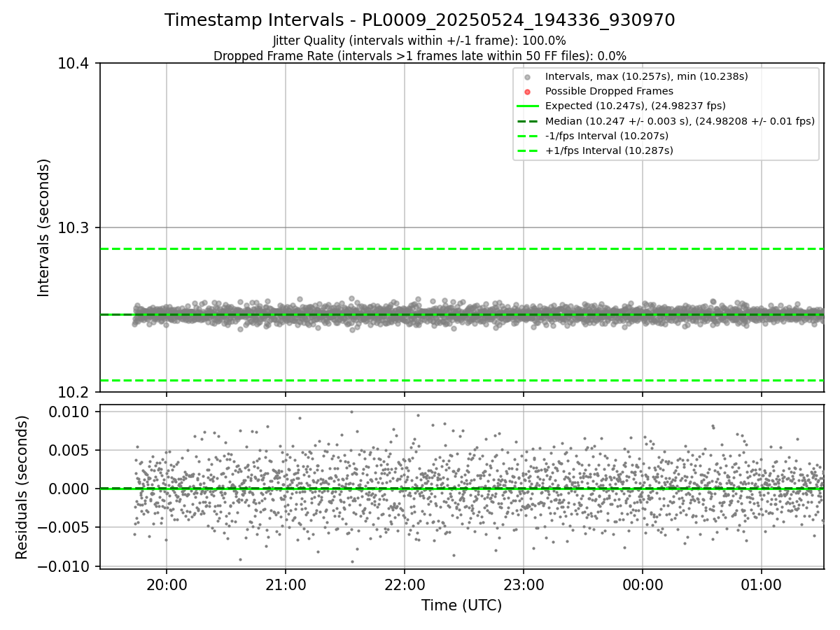Click legend entry '-1/fps Interval (10.207s)'
Screen dimensions: 840x630
coord(607,136)
